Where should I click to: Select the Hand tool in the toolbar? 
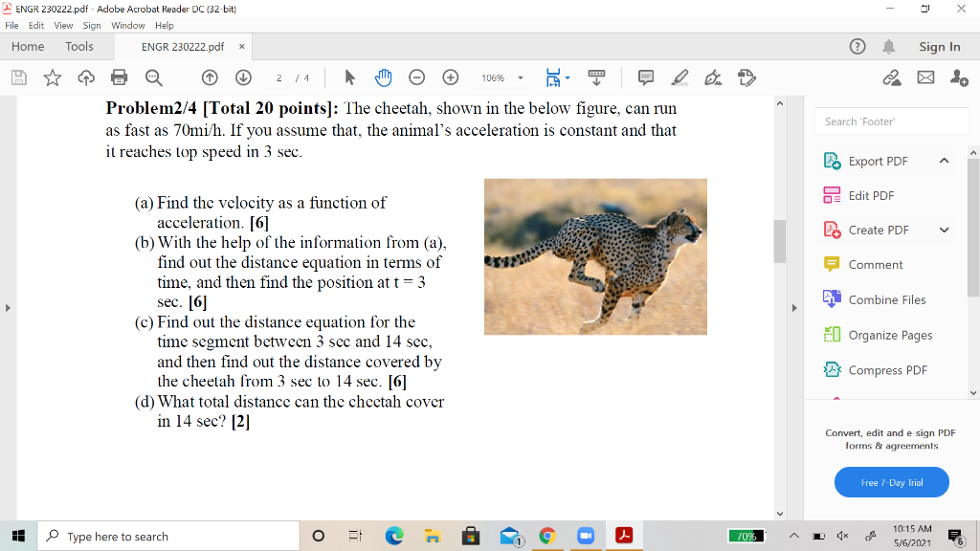385,77
